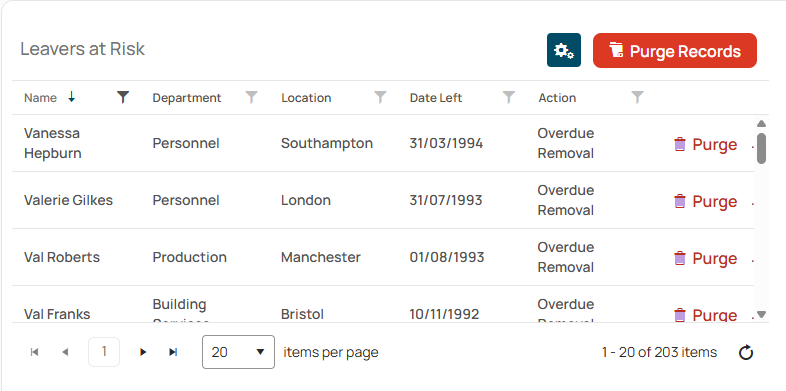This screenshot has width=786, height=391.
Task: Sort by the Date Left column header
Action: (x=436, y=98)
